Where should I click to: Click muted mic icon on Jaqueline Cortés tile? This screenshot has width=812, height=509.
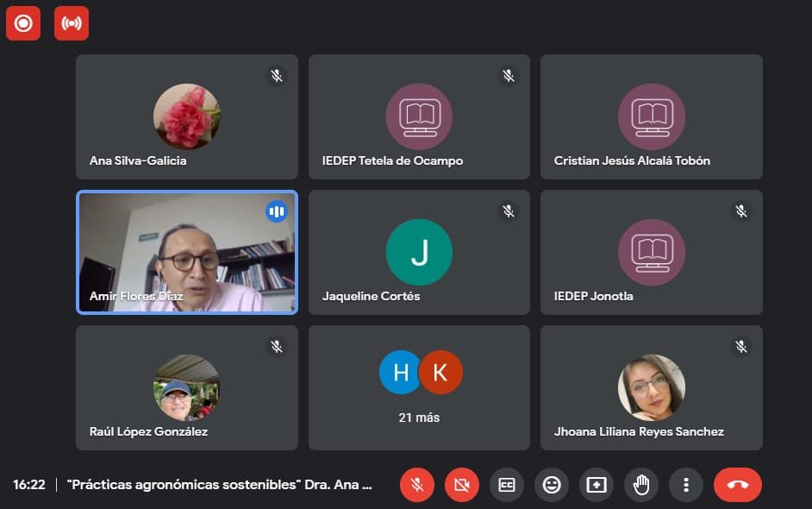pyautogui.click(x=509, y=211)
